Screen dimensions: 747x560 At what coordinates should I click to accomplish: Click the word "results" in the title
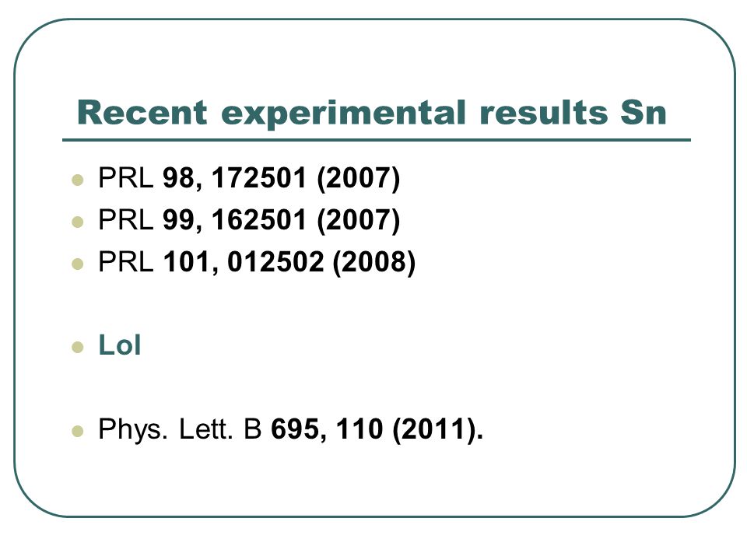pos(544,112)
